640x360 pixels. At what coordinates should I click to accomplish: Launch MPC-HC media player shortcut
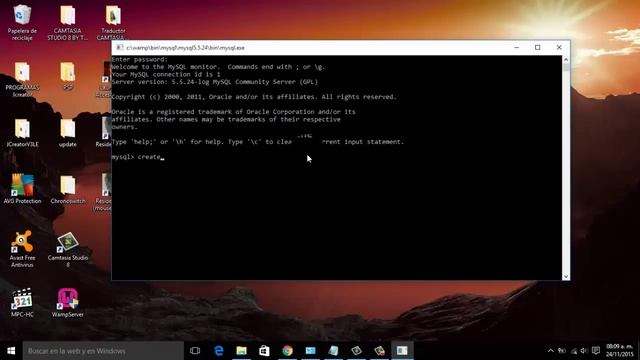pos(22,303)
